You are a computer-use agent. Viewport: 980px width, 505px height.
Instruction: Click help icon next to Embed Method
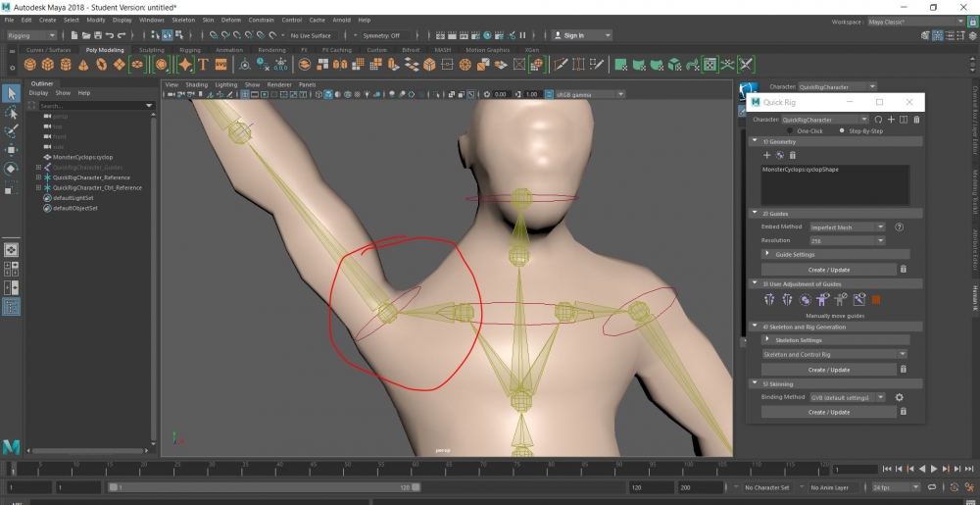pos(899,227)
